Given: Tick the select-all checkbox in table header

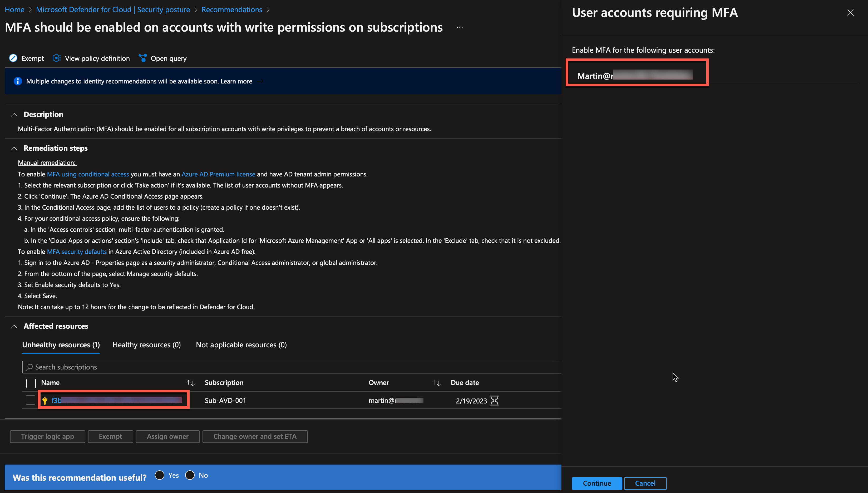Looking at the screenshot, I should pos(31,383).
